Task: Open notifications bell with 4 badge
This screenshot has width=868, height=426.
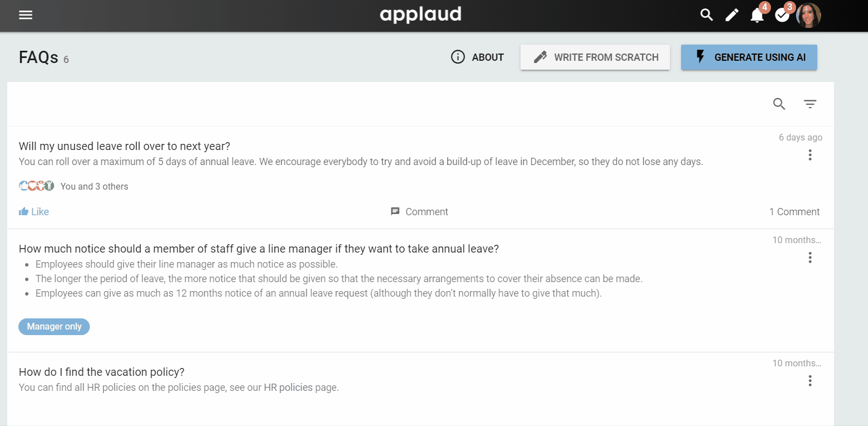Action: pyautogui.click(x=757, y=15)
